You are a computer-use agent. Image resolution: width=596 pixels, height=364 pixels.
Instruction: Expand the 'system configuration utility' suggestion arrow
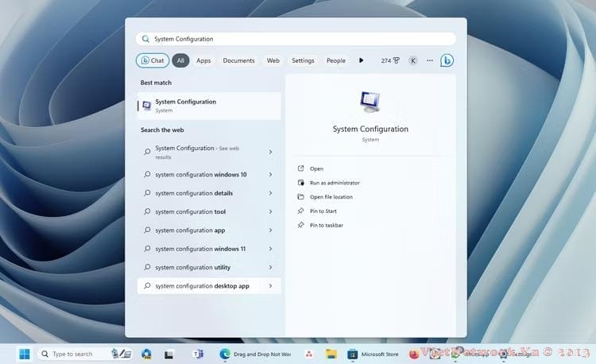click(x=270, y=268)
